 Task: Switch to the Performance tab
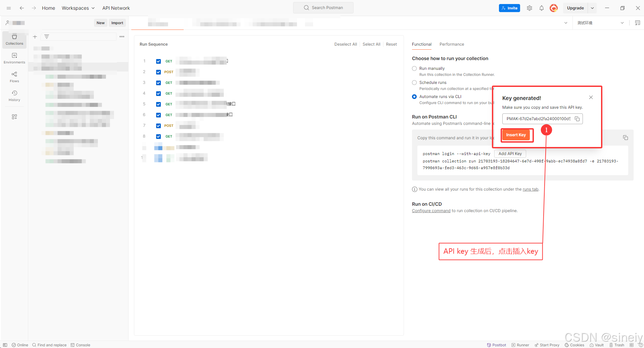coord(452,44)
